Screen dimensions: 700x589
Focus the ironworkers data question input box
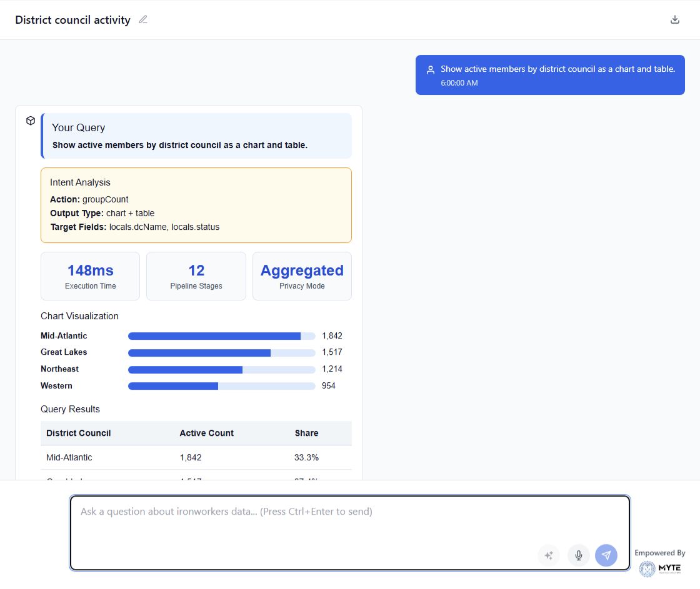(x=349, y=533)
